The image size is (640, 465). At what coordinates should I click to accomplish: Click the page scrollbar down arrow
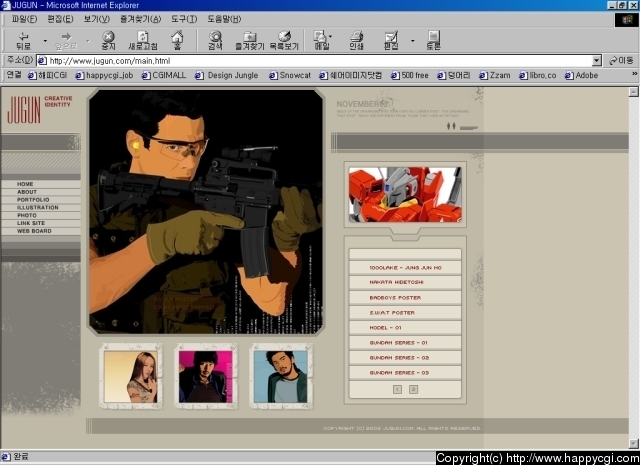633,443
